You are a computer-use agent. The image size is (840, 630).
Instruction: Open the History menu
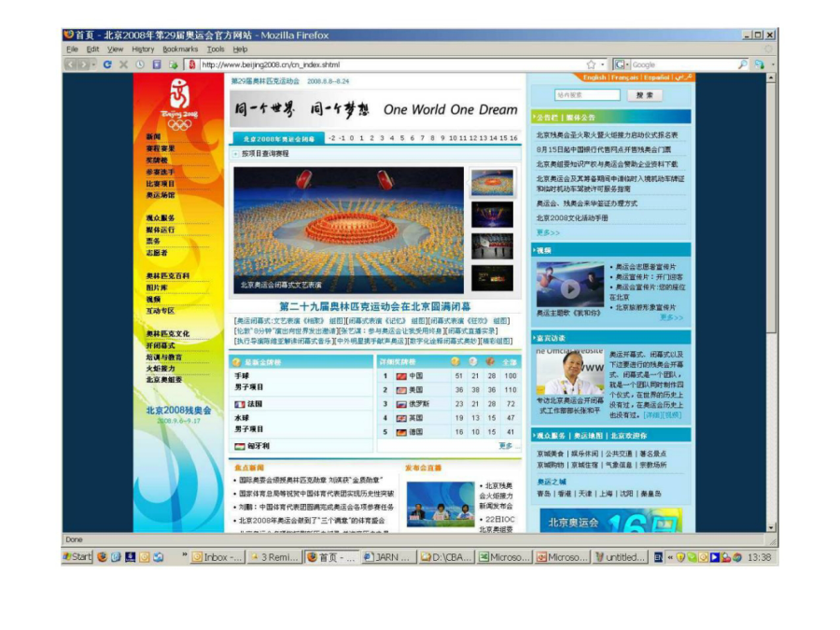click(143, 49)
